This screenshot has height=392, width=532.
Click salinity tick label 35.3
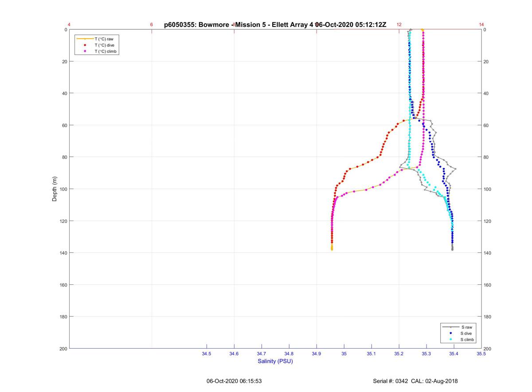pyautogui.click(x=426, y=353)
